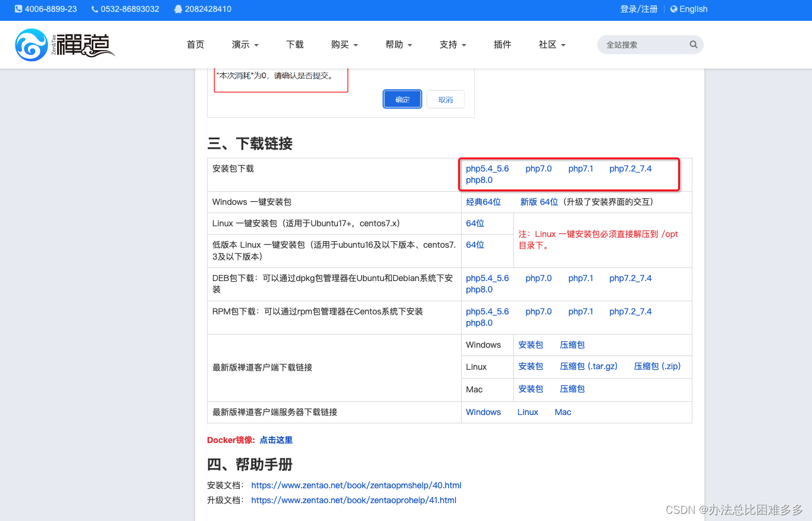812x521 pixels.
Task: Open client server Mac download link
Action: pos(563,412)
